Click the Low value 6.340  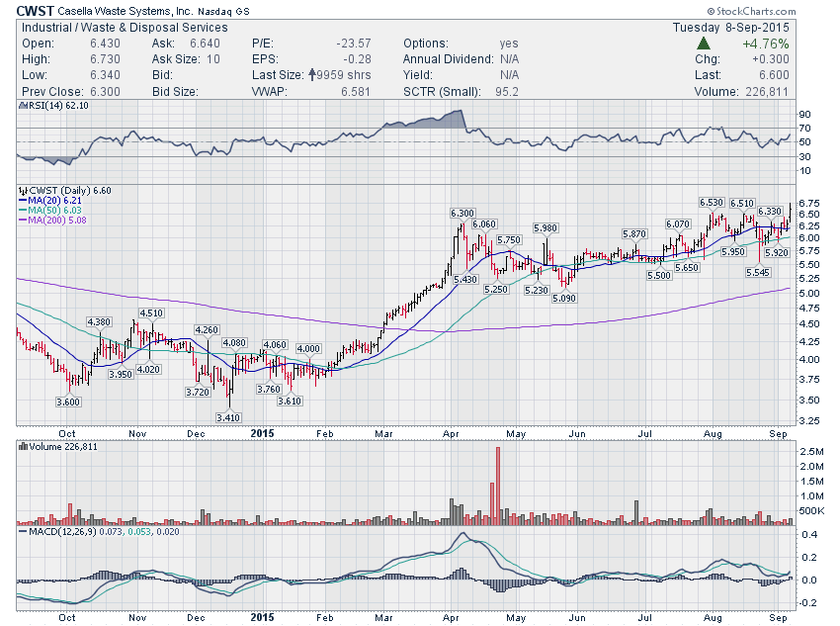(105, 75)
